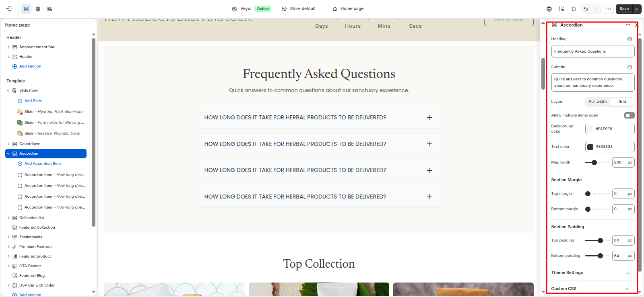Select Full width layout option

(x=598, y=102)
